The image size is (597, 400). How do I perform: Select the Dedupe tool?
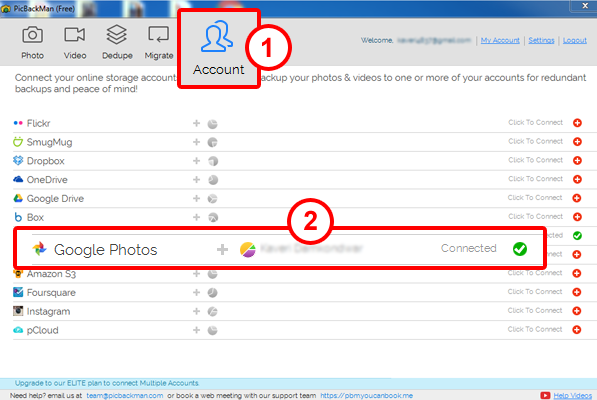[117, 43]
